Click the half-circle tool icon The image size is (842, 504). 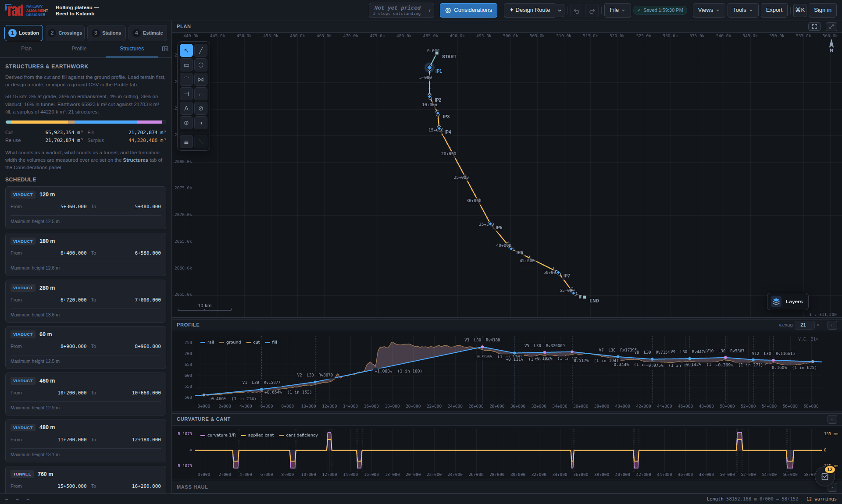click(x=201, y=123)
